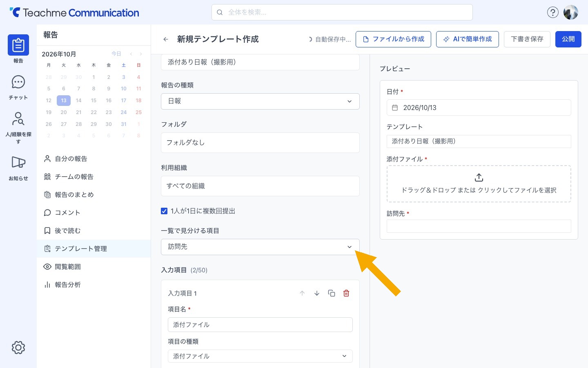Go to next month in the calendar
This screenshot has width=588, height=368.
(x=141, y=54)
